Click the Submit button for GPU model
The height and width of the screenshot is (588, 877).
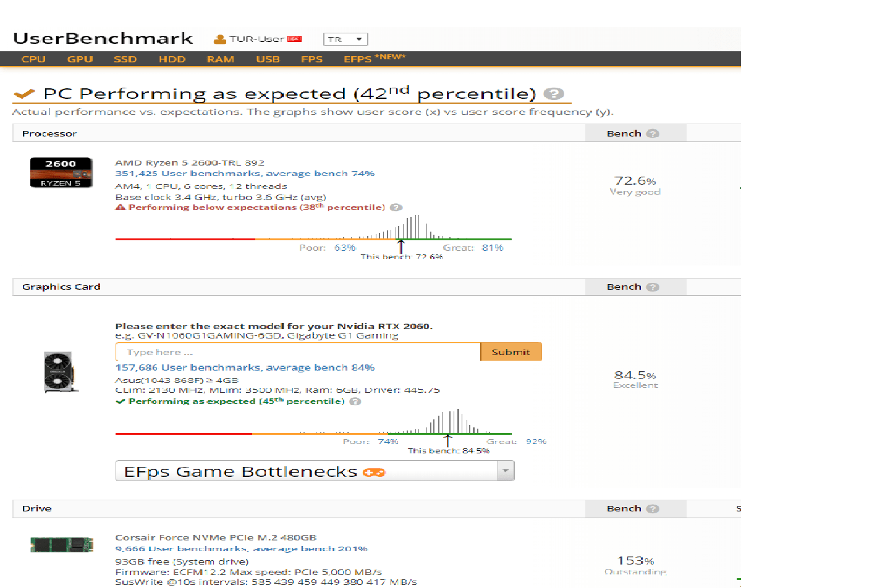(x=511, y=351)
